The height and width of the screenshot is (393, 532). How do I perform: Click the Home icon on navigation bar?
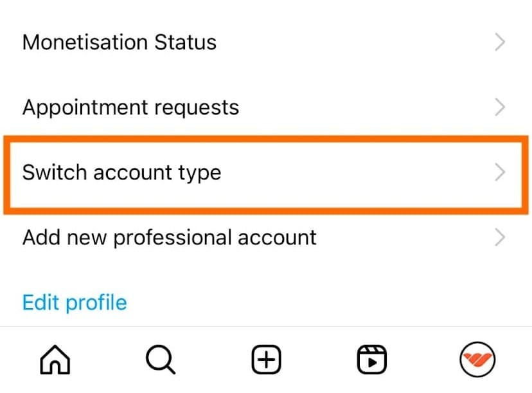tap(55, 359)
